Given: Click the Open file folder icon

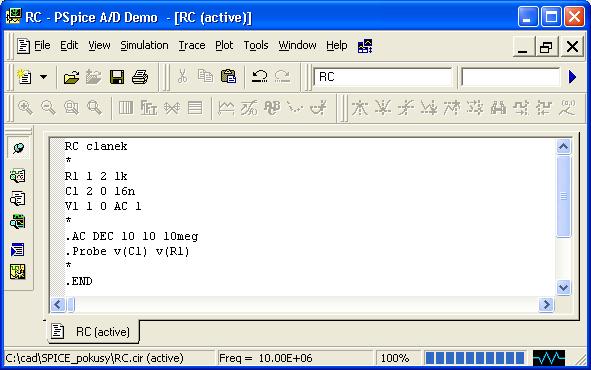Looking at the screenshot, I should coord(71,77).
